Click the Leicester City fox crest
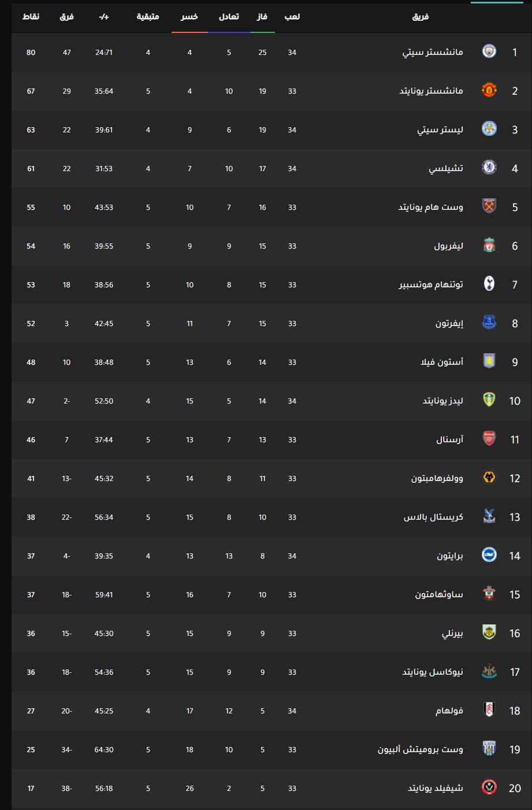Image resolution: width=532 pixels, height=810 pixels. (489, 130)
